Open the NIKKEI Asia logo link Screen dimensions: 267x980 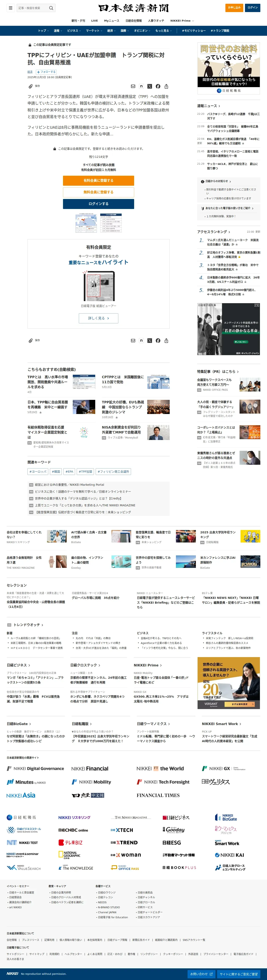21,795
